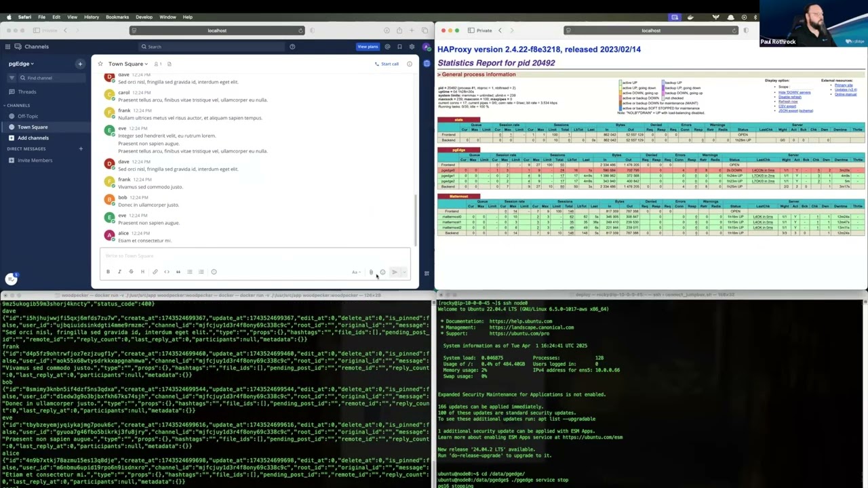Open the Mattermost product switcher grid icon
Viewport: 868px width, 488px height.
click(7, 47)
